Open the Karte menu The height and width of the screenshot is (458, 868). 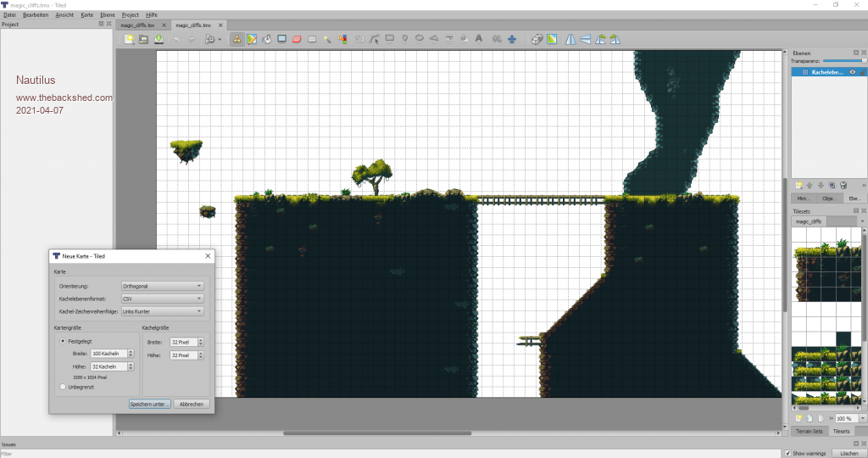[86, 15]
